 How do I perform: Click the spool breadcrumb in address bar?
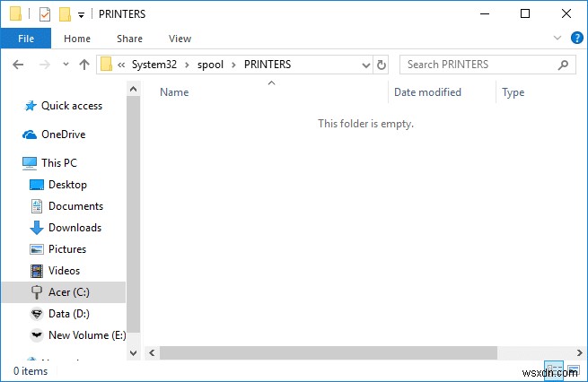[x=210, y=65]
